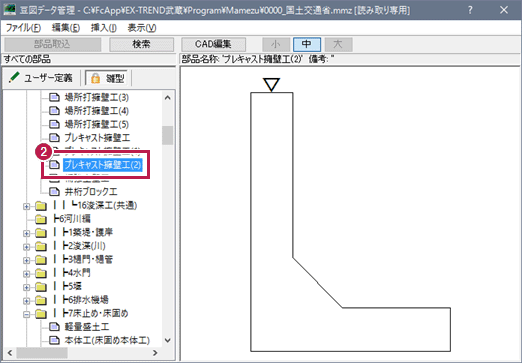Click the 検索 button
This screenshot has width=522, height=363.
pyautogui.click(x=141, y=44)
